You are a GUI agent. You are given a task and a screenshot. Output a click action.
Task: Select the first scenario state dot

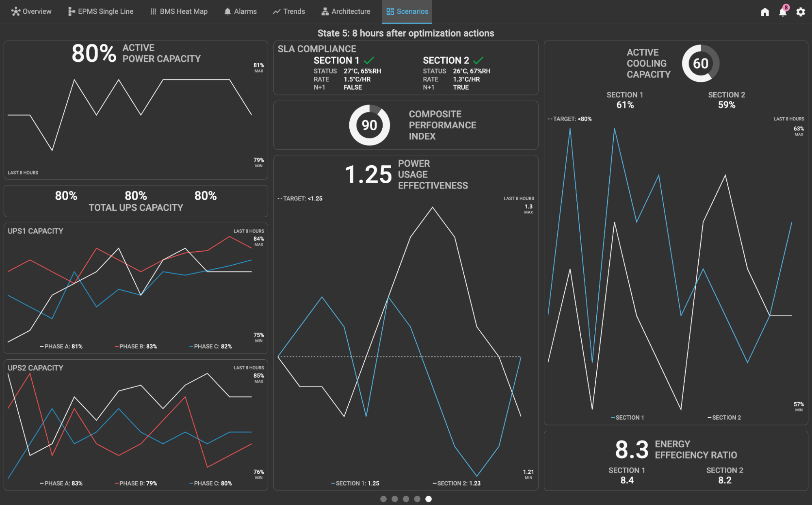383,499
